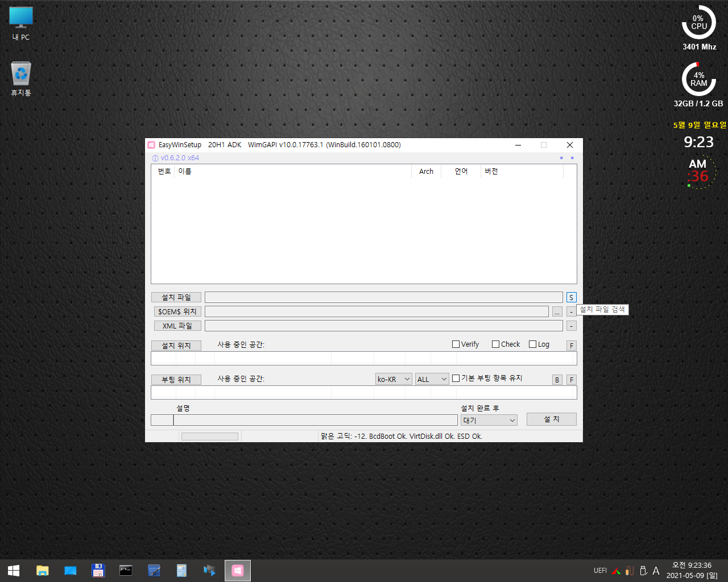Click the F button in 설치 위치 row
The width and height of the screenshot is (728, 582).
pyautogui.click(x=572, y=346)
